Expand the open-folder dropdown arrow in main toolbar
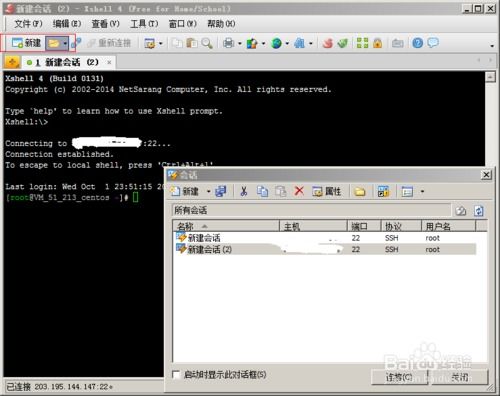Image resolution: width=500 pixels, height=396 pixels. click(x=65, y=43)
